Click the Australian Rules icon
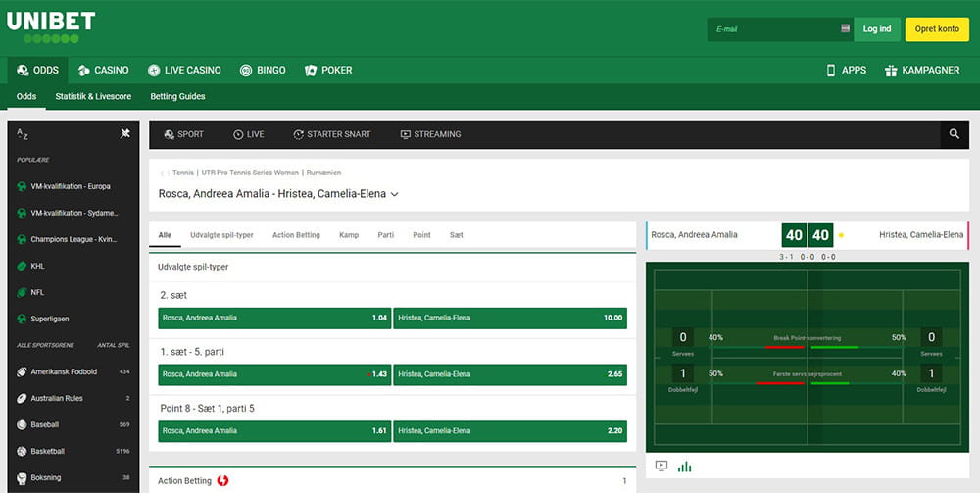Viewport: 980px width, 493px height. [22, 398]
